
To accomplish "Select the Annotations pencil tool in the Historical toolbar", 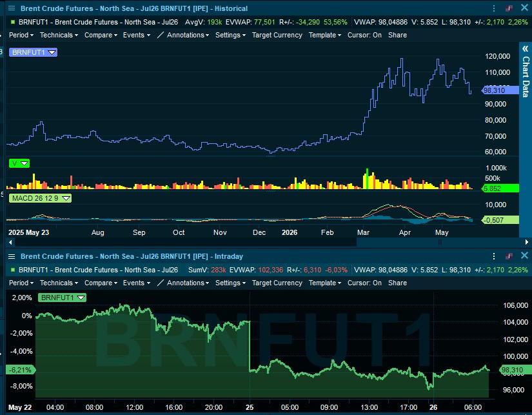I will (x=161, y=35).
